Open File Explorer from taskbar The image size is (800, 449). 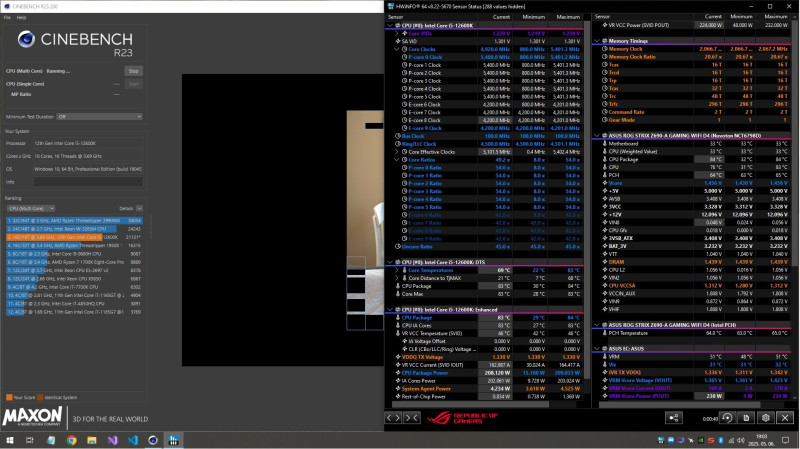(92, 440)
